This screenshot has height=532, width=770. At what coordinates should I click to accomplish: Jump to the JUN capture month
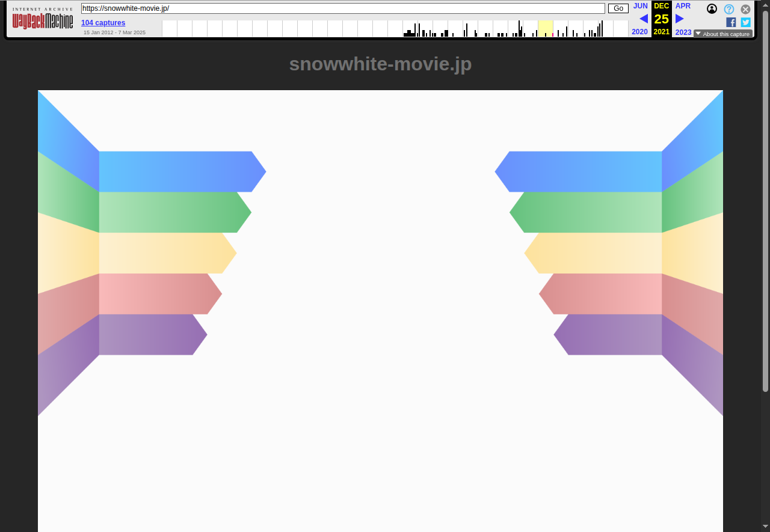click(x=640, y=6)
